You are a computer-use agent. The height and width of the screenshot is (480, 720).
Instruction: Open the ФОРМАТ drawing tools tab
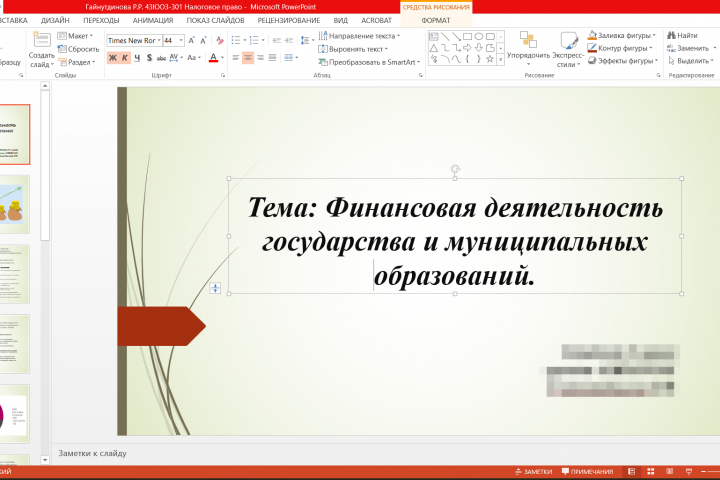(x=436, y=21)
